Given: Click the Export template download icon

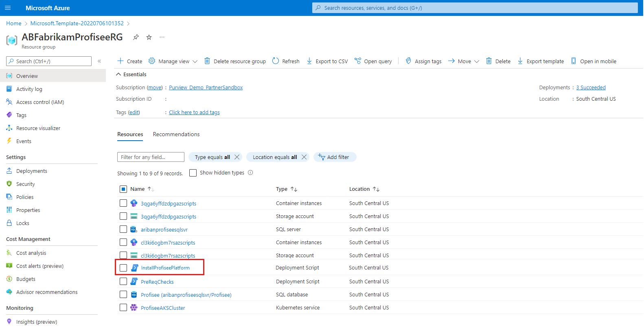Looking at the screenshot, I should coord(520,61).
